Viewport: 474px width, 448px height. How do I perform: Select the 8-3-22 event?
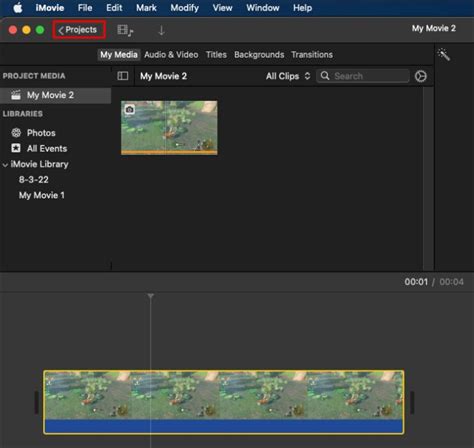coord(34,180)
